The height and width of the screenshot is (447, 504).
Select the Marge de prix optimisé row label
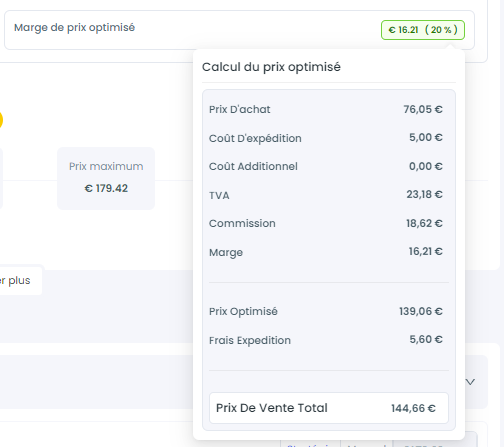pos(74,28)
